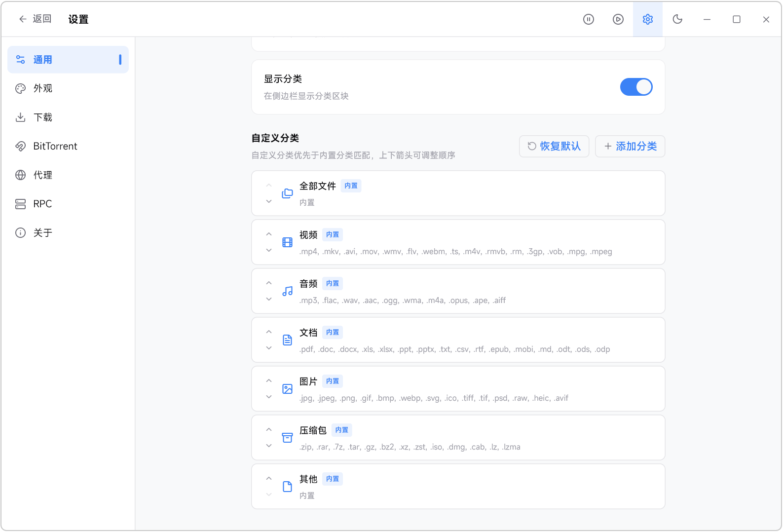Click the pause all downloads icon

coord(589,19)
